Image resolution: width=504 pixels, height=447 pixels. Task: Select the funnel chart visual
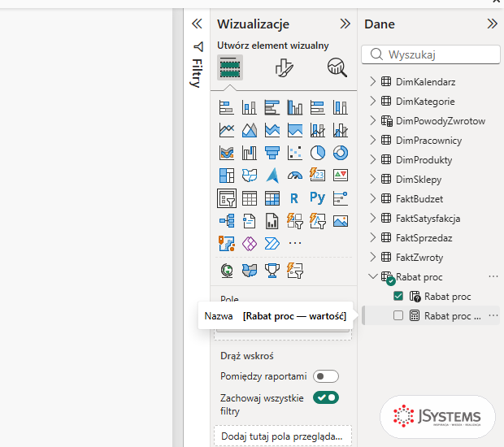tap(272, 153)
